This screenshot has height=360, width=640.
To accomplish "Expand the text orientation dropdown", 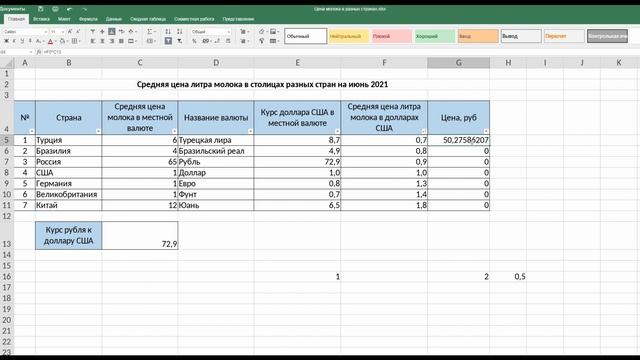I will click(136, 31).
